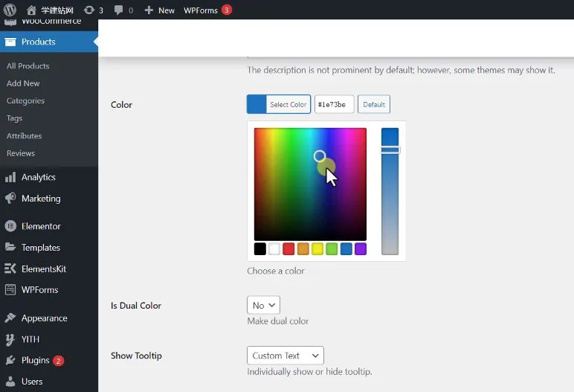Screen dimensions: 574x392
Task: Open the Templates folder menu
Action: [40, 248]
